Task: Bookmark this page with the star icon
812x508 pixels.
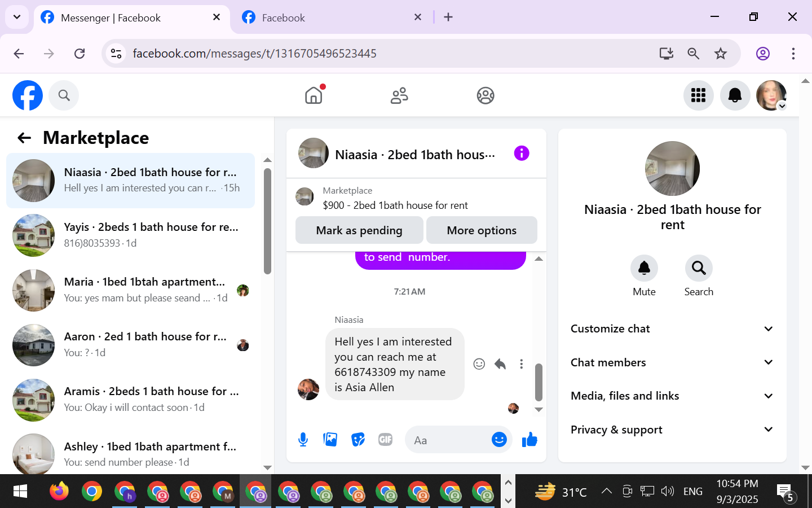Action: point(721,54)
